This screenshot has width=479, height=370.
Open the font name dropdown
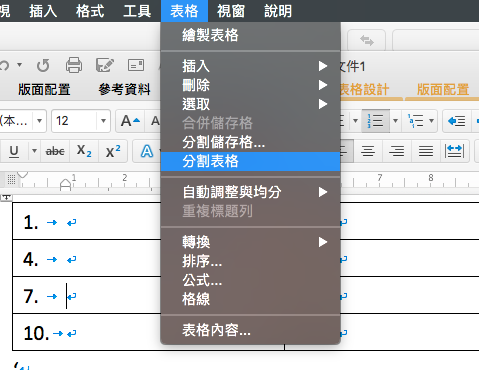(39, 121)
